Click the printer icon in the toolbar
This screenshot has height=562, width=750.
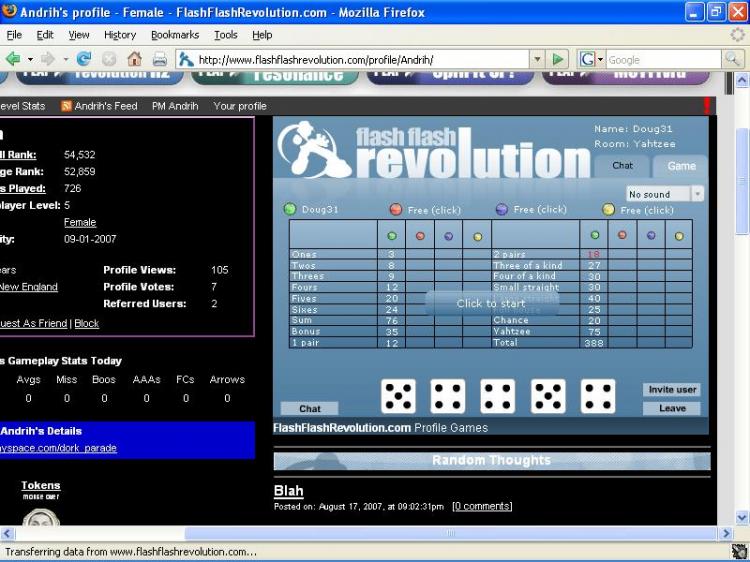(160, 59)
